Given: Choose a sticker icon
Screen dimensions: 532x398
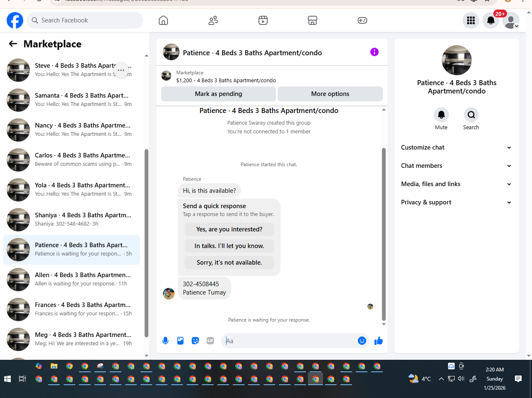Looking at the screenshot, I should 195,341.
